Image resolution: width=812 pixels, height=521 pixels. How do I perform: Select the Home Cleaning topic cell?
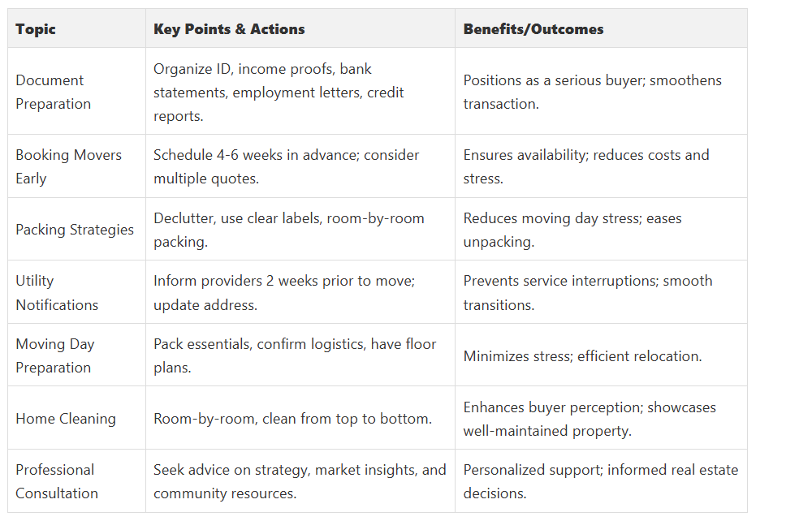pyautogui.click(x=66, y=419)
